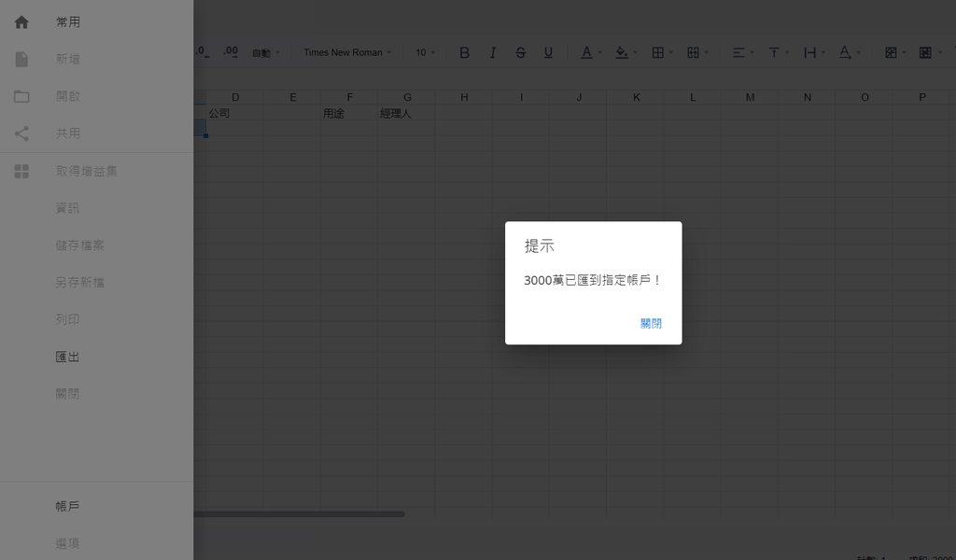
Task: Select 匯出 in the sidebar menu
Action: click(x=66, y=356)
